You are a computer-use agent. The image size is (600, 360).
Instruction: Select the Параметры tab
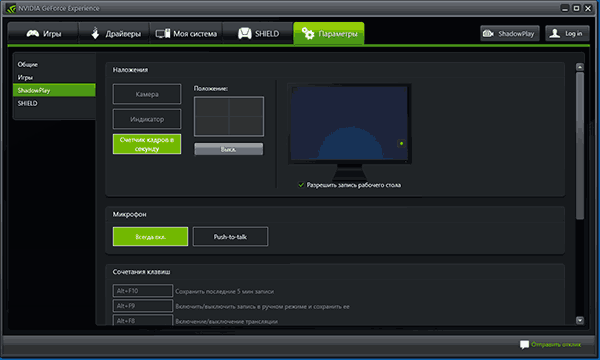point(329,34)
